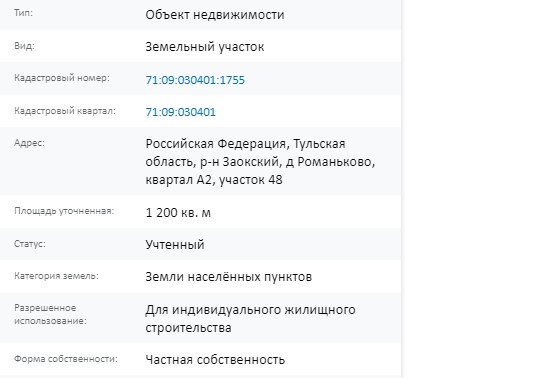Click the 'Категория земель:' label
The width and height of the screenshot is (552, 378).
pos(56,276)
